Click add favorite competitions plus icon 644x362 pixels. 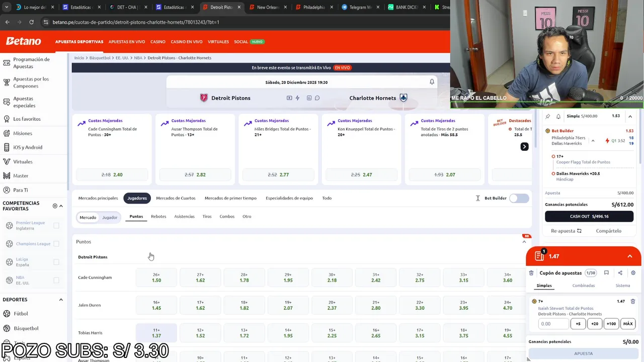(55, 206)
